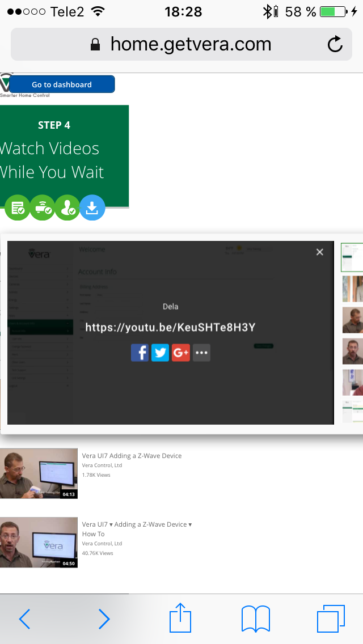Tap the 40.76K Views text

[x=98, y=553]
